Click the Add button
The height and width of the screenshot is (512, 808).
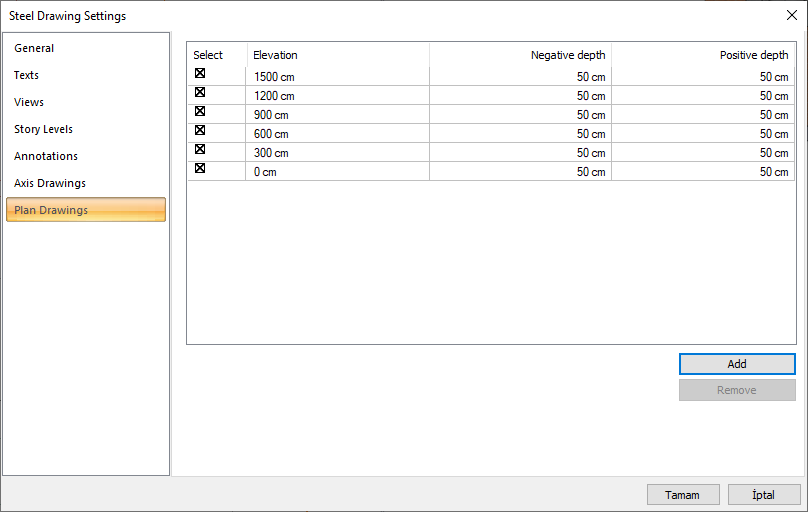[737, 364]
